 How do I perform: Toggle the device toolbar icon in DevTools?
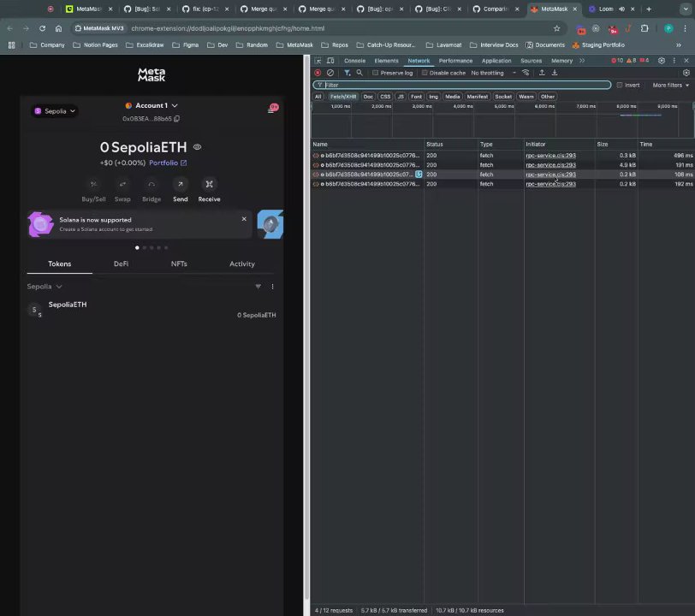[x=330, y=60]
